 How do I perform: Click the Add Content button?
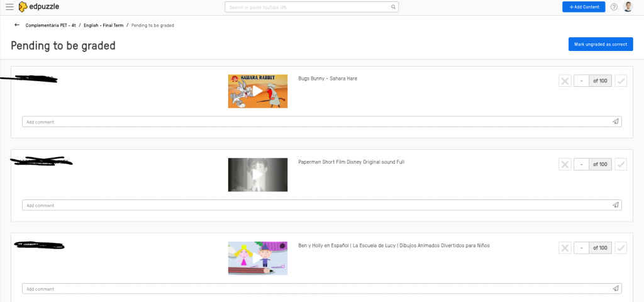click(x=583, y=7)
